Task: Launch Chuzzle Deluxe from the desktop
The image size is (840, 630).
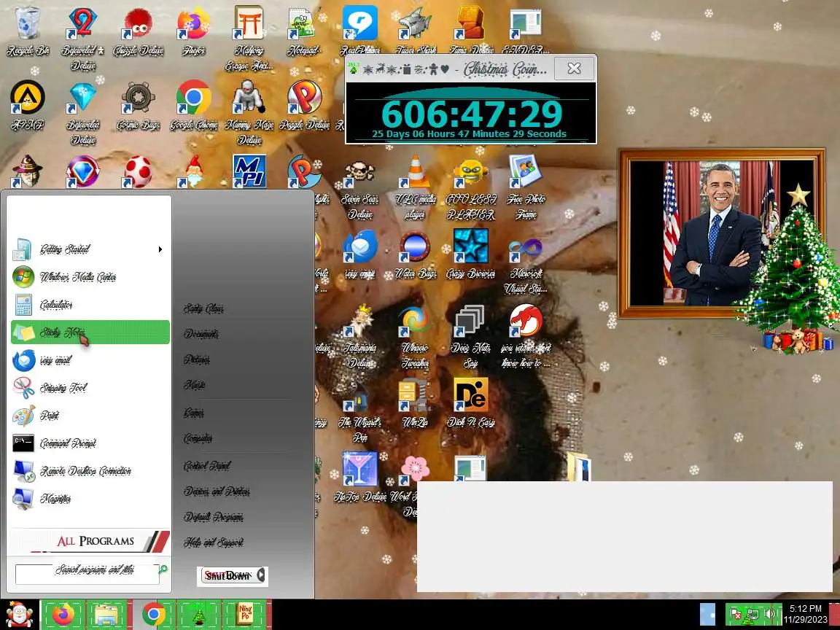Action: [x=139, y=31]
